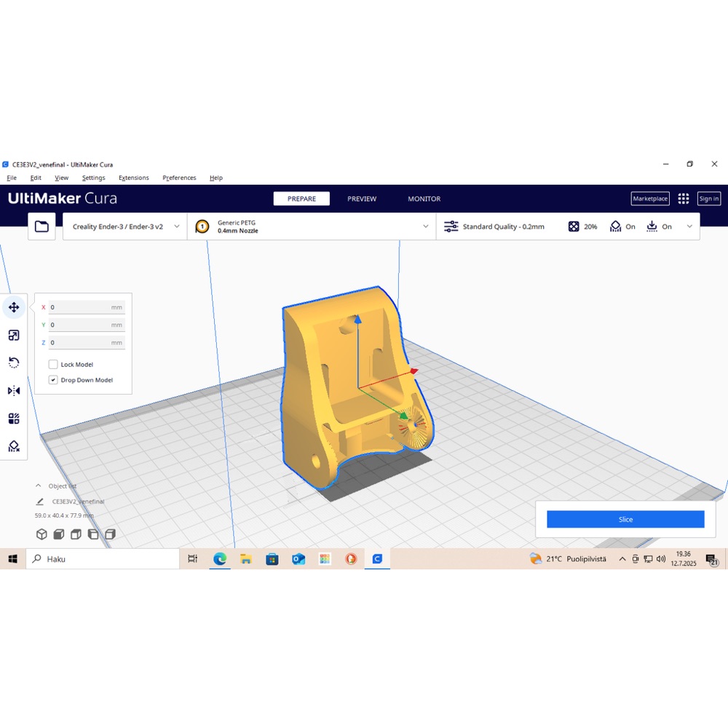This screenshot has height=728, width=728.
Task: Open Microsoft Edge from taskbar
Action: tap(220, 559)
